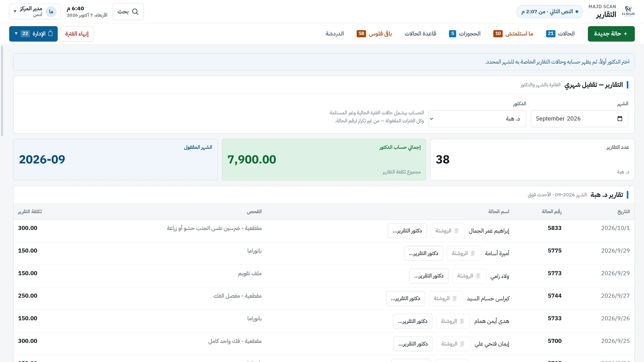Click the page vertical scrollbar
The image size is (644, 362).
(x=2, y=90)
